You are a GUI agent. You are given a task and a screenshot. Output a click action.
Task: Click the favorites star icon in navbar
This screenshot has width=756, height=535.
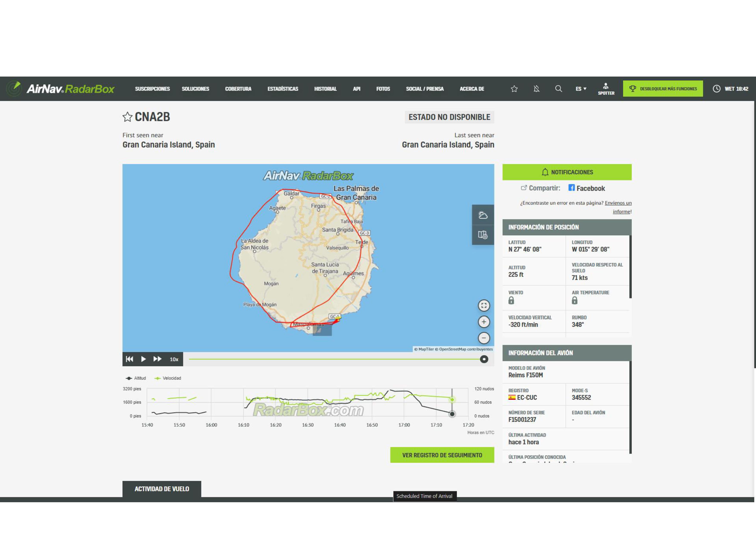point(514,89)
